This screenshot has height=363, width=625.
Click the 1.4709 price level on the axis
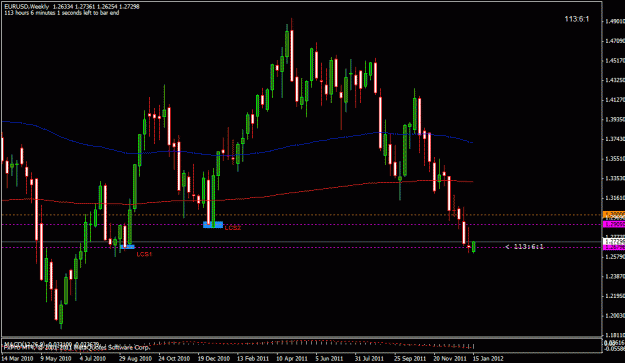click(615, 41)
